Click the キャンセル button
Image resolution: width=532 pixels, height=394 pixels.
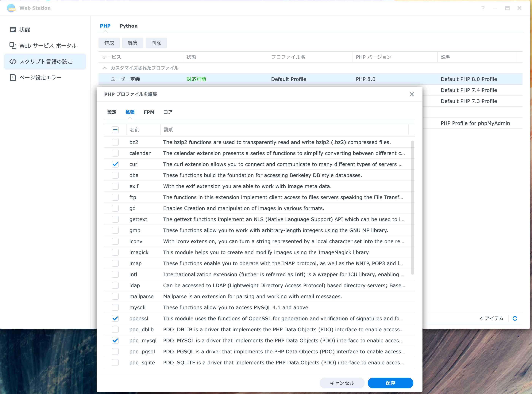coord(341,383)
